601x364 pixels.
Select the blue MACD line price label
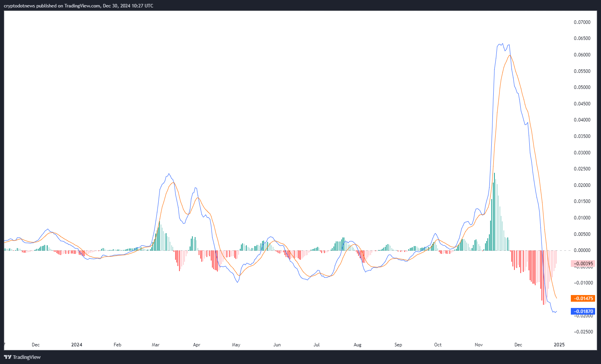coord(583,311)
